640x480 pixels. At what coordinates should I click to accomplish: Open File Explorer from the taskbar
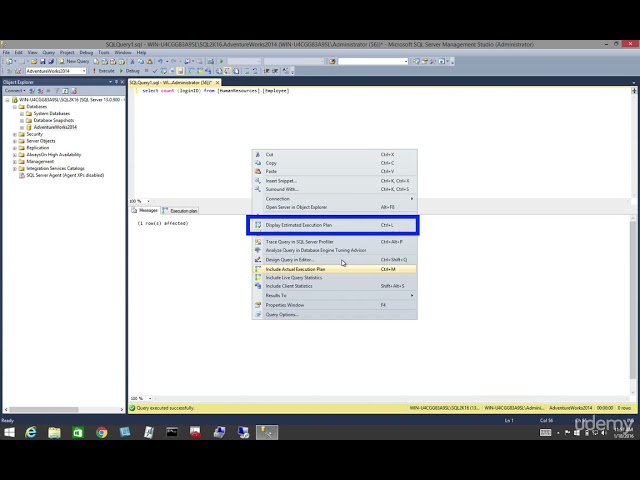click(x=54, y=432)
